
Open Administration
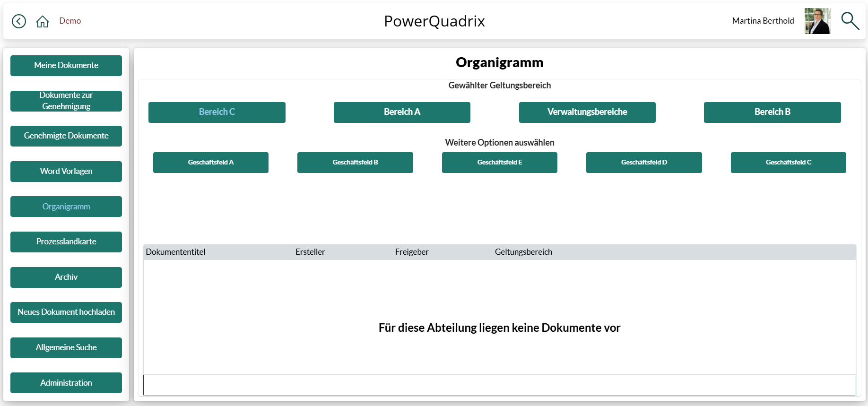[66, 383]
